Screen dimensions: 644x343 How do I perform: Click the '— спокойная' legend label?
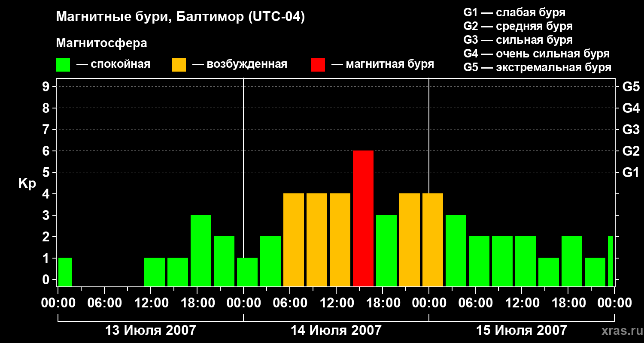(x=113, y=64)
